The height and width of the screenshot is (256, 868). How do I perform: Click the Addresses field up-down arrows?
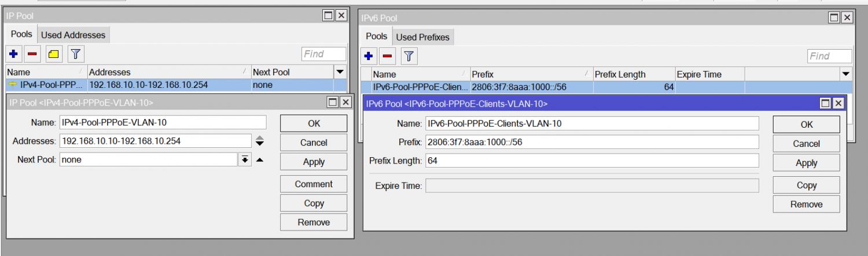[259, 140]
